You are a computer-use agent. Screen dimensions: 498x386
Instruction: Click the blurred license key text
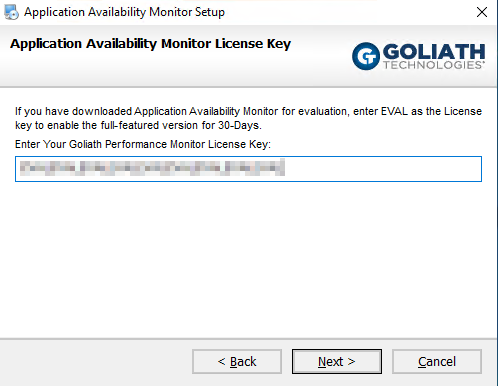pyautogui.click(x=152, y=168)
